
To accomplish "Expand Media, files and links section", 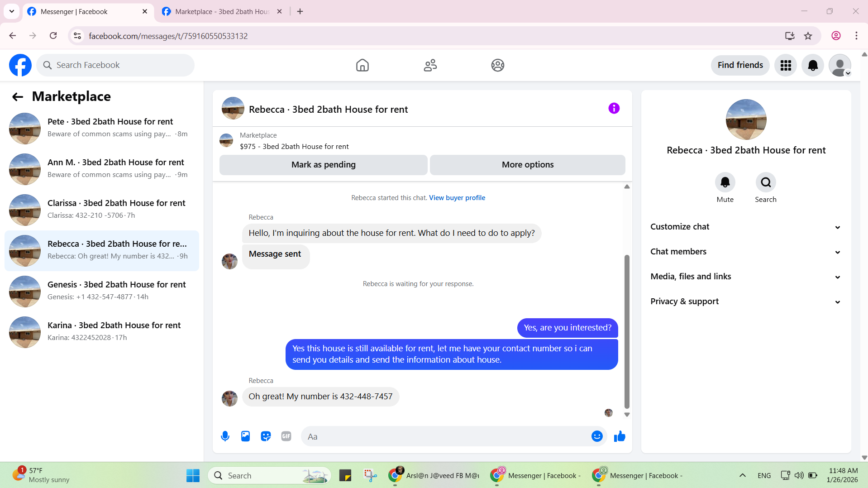I will click(x=746, y=277).
